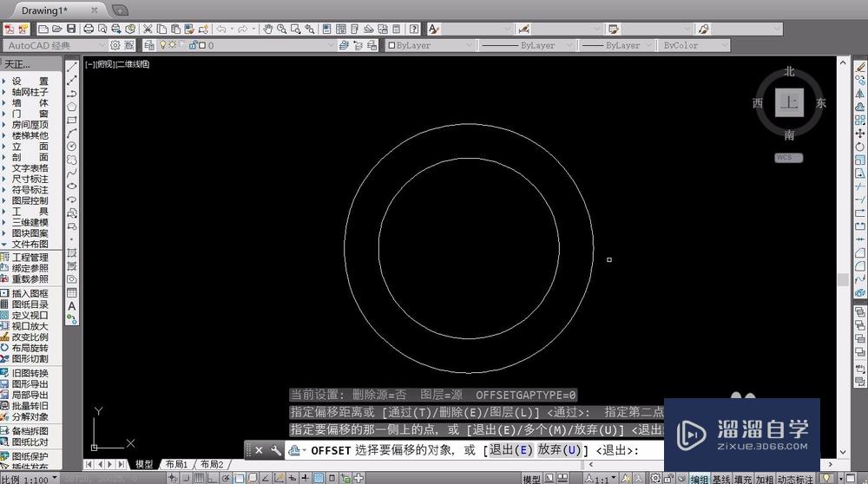Click the Open file icon

coord(56,29)
